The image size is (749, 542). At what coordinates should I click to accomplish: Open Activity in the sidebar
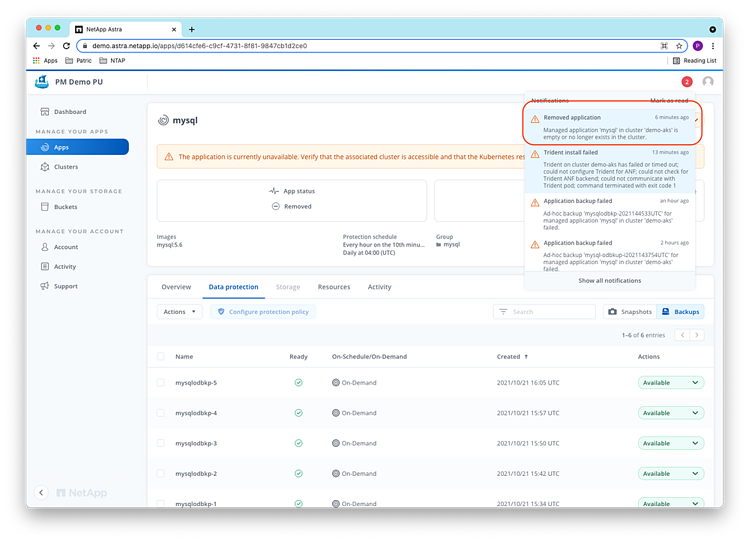(x=65, y=267)
